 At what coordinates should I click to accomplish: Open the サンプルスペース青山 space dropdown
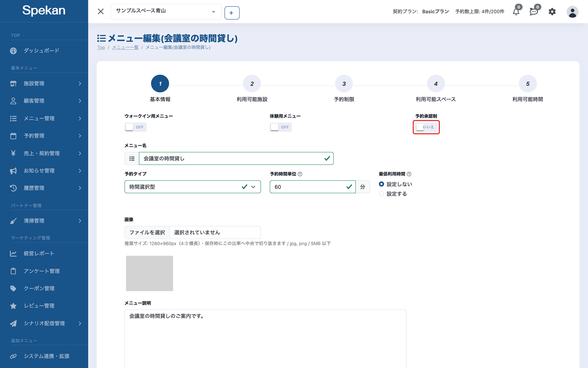click(166, 11)
